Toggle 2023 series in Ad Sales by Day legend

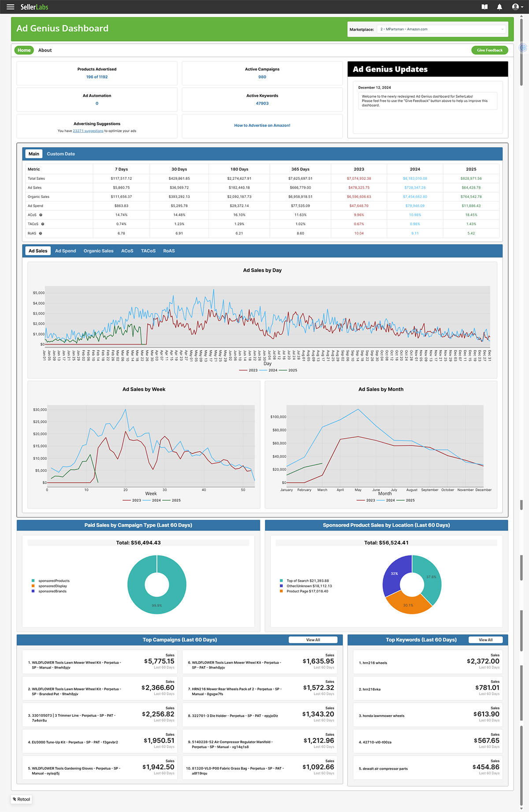(x=248, y=370)
